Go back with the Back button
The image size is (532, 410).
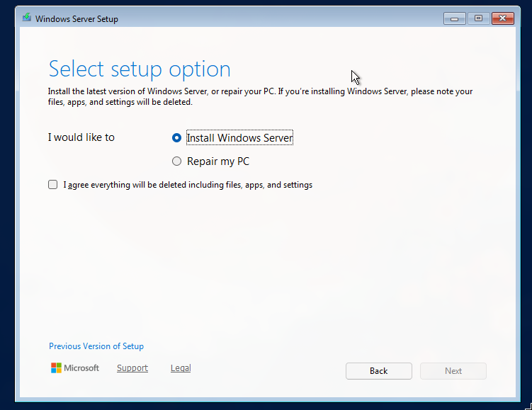(379, 371)
